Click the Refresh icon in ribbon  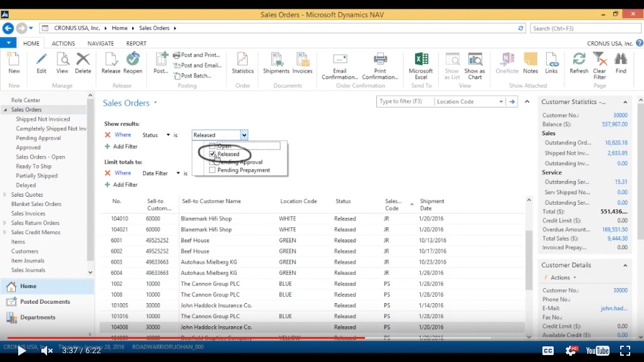(579, 59)
